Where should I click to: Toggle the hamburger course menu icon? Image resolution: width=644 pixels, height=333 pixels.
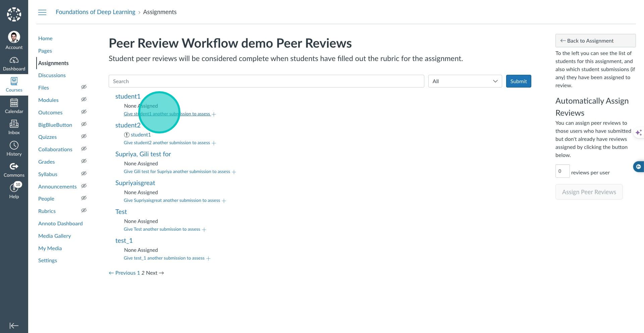42,12
